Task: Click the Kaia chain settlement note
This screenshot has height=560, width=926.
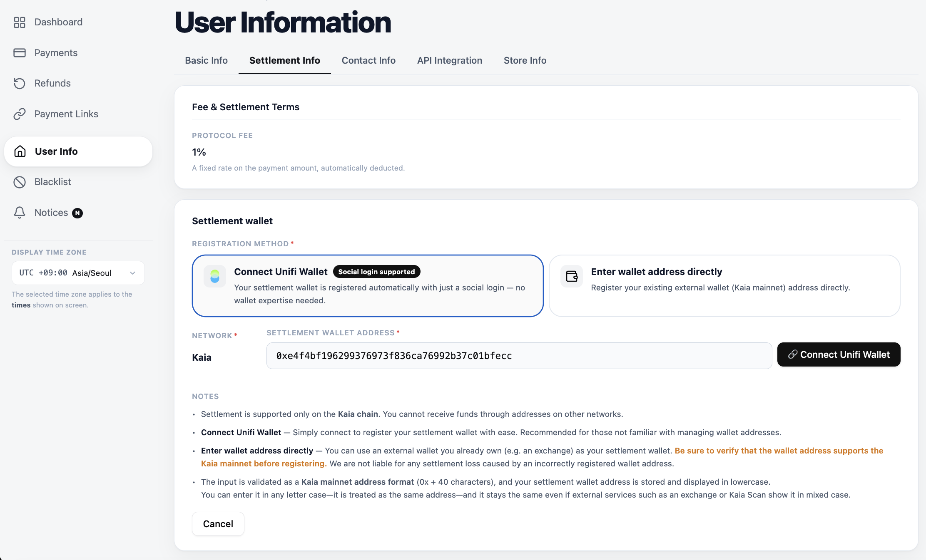Action: coord(412,414)
